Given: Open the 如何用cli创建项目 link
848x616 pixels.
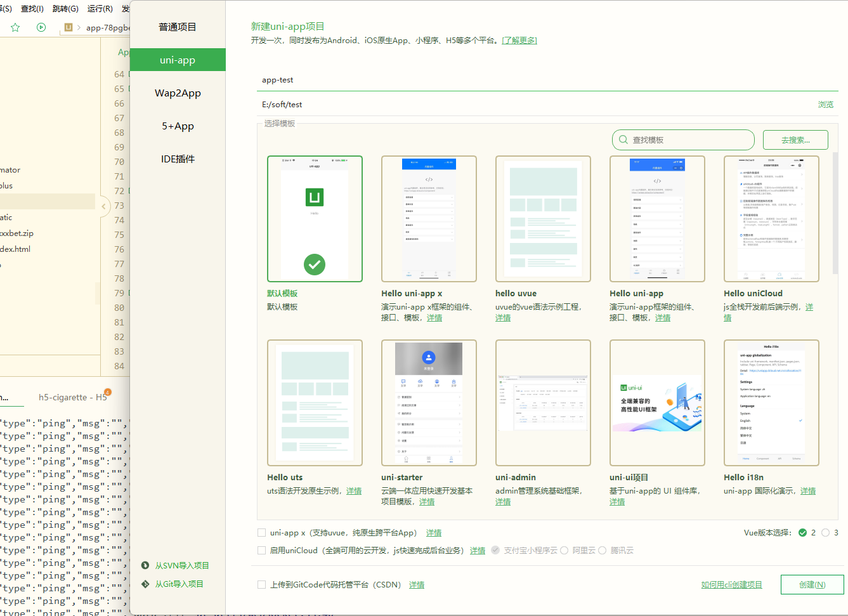Looking at the screenshot, I should [731, 584].
